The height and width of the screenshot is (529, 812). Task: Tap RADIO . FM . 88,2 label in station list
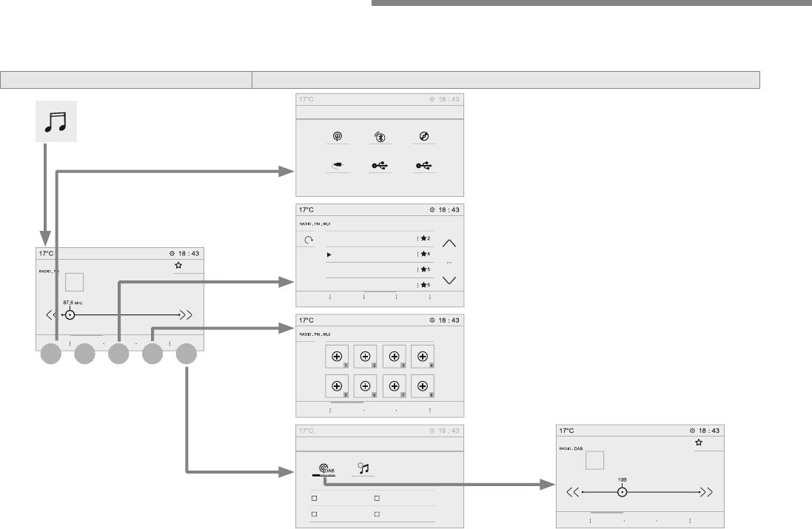[x=315, y=224]
